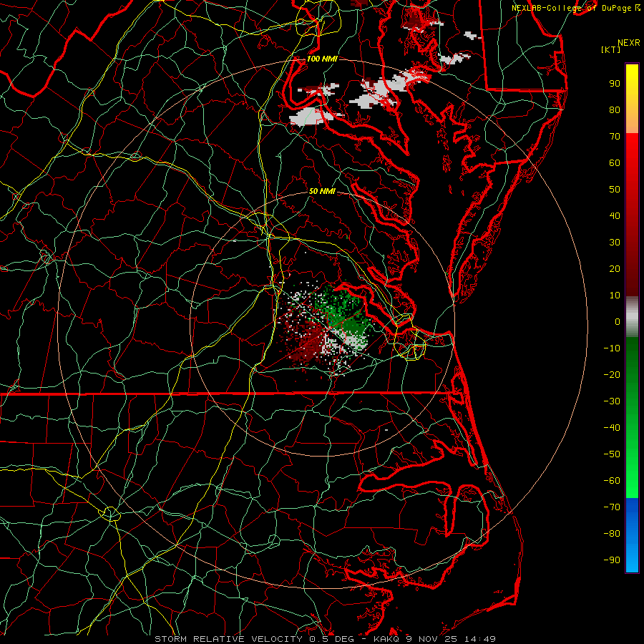
Task: Click the "50 NMI" range ring label
Action: click(x=322, y=191)
